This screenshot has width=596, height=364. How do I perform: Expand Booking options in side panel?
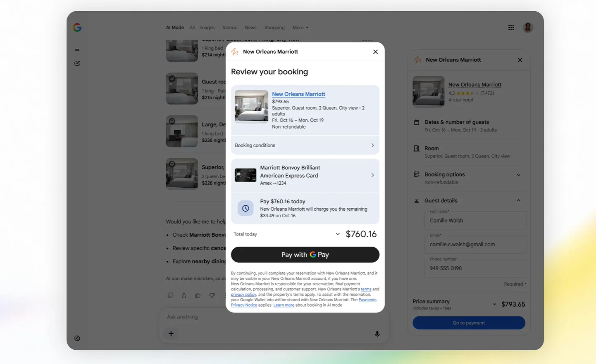pos(519,175)
